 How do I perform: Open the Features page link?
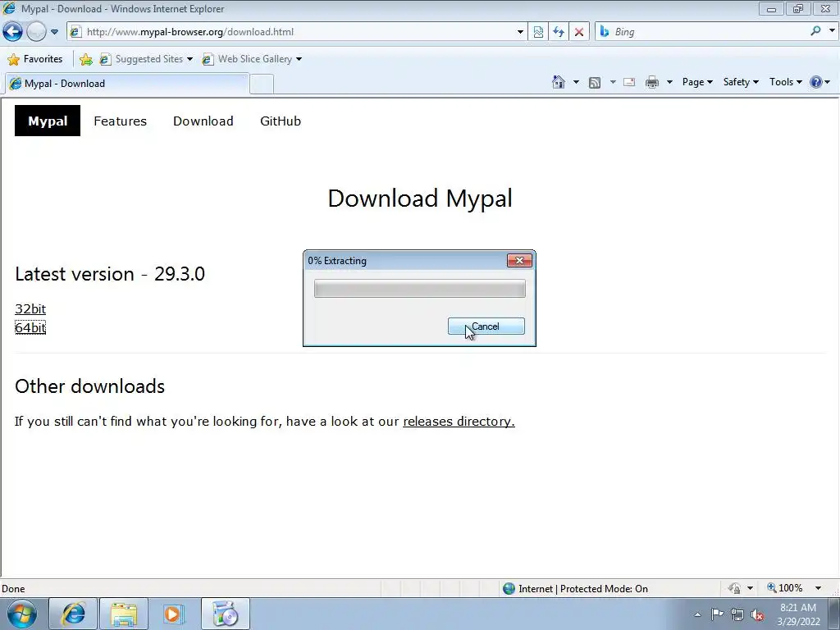tap(120, 121)
